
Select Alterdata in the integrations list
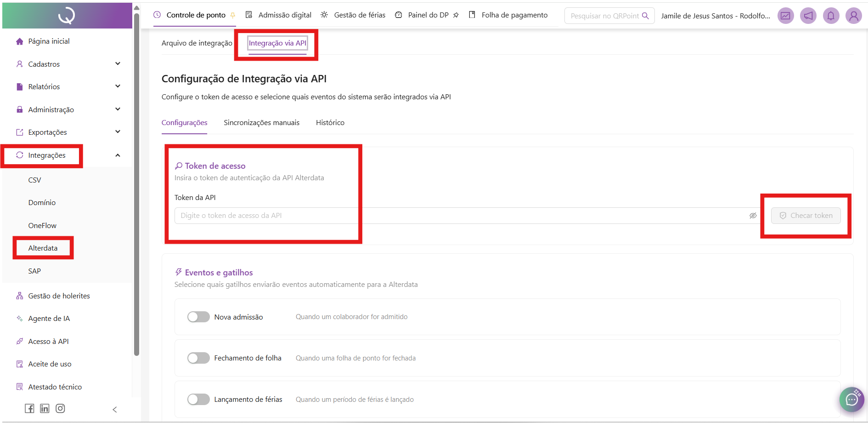point(43,248)
